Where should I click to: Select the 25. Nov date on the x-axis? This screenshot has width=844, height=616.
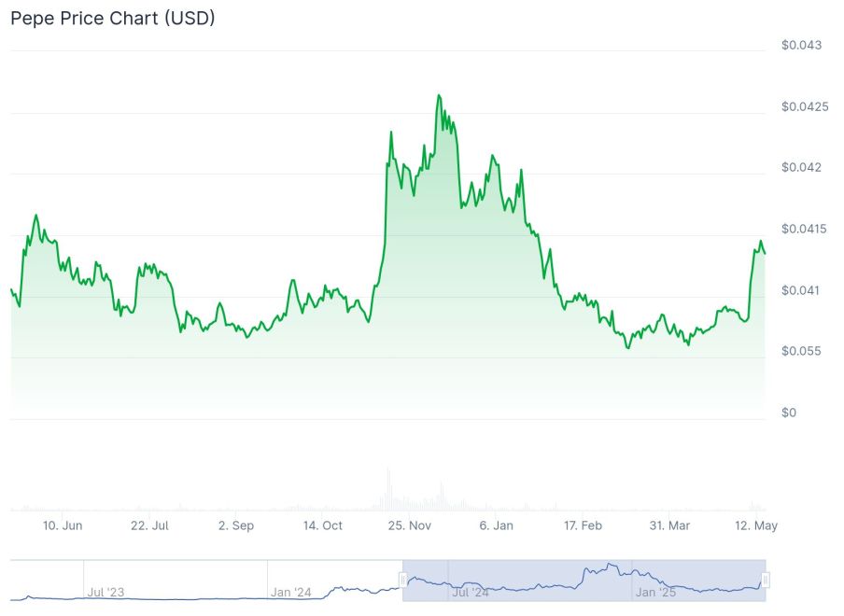pos(410,525)
